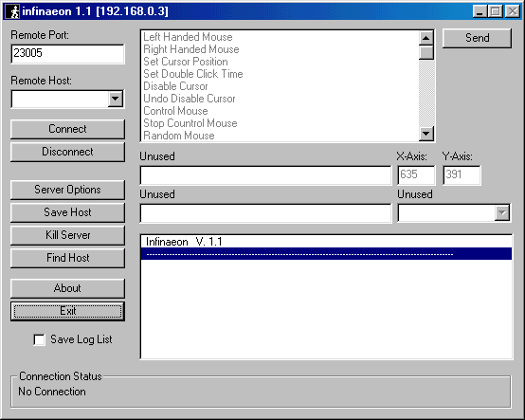
Task: Open the Remote Host dropdown
Action: [x=115, y=99]
